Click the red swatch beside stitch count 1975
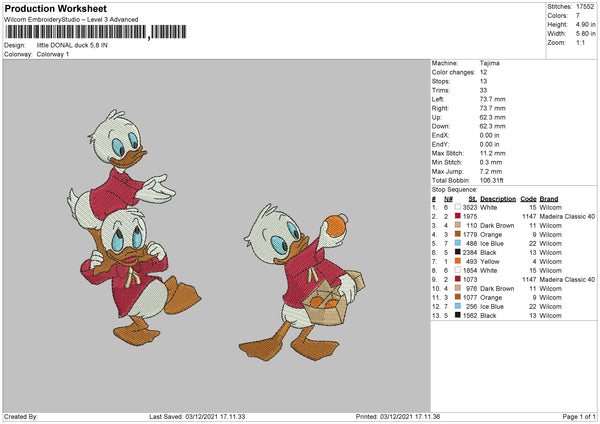Screen dimensions: 600x424 (x=457, y=216)
